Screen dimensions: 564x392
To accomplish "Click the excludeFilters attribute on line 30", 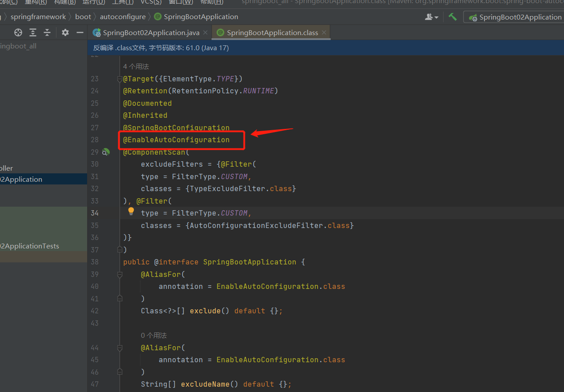I will pyautogui.click(x=172, y=164).
